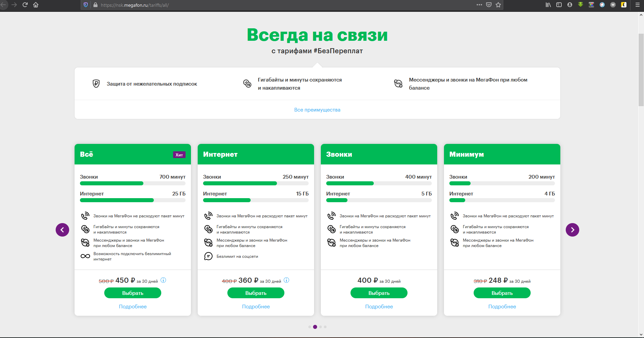Click the Звонки tariff header title

click(339, 154)
